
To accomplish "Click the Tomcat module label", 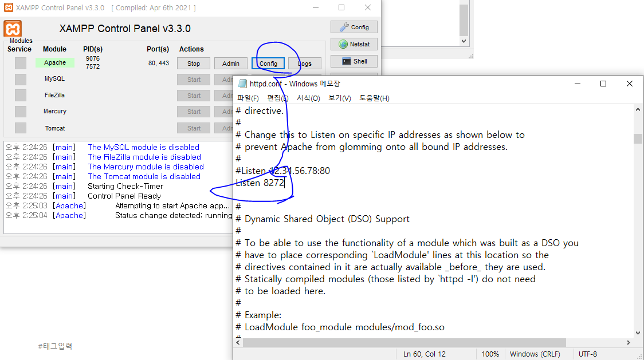I will pos(54,128).
